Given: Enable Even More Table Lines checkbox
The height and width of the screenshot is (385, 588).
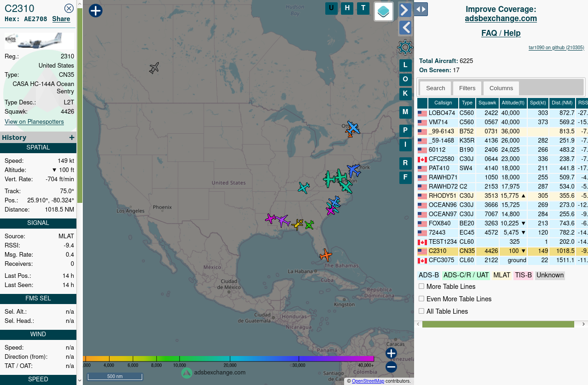Looking at the screenshot, I should 421,299.
